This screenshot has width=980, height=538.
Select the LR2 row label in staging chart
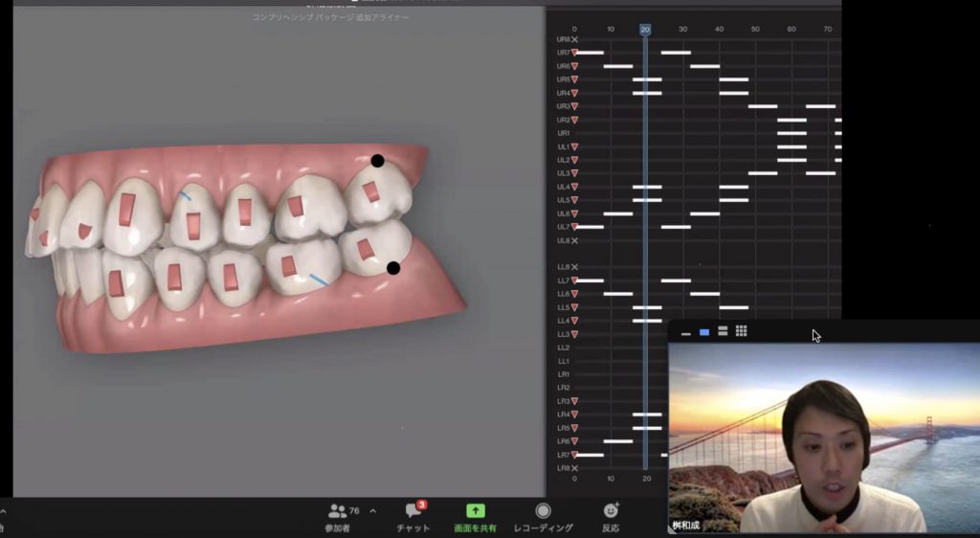coord(563,388)
